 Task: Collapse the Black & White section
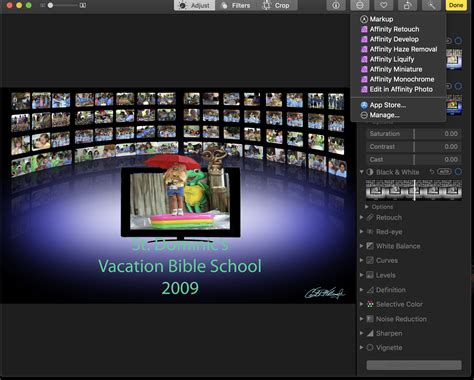(361, 172)
